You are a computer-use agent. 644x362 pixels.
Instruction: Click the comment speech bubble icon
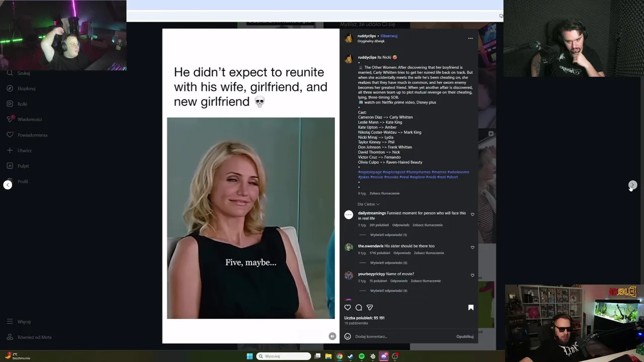point(359,307)
